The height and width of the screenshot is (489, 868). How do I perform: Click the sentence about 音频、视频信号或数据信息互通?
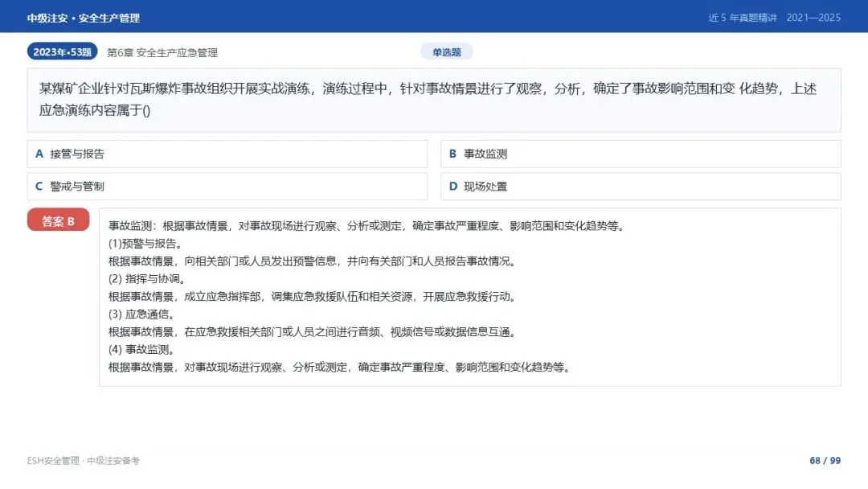(x=313, y=332)
